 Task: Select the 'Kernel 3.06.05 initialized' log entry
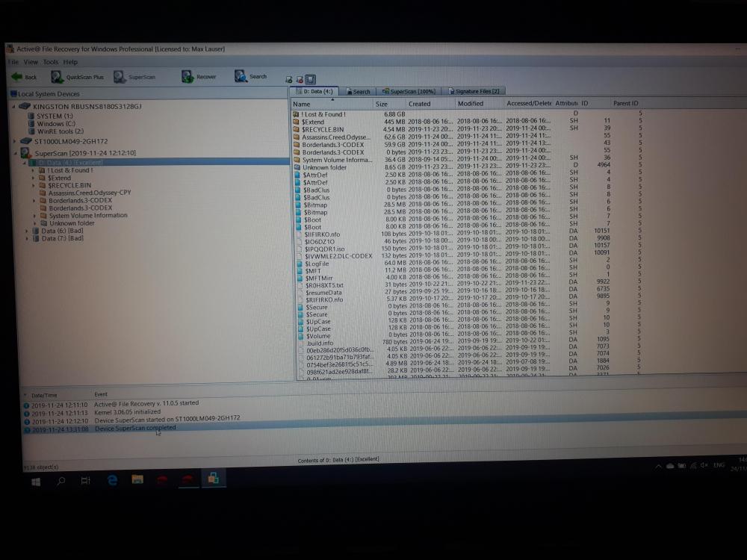pyautogui.click(x=127, y=412)
